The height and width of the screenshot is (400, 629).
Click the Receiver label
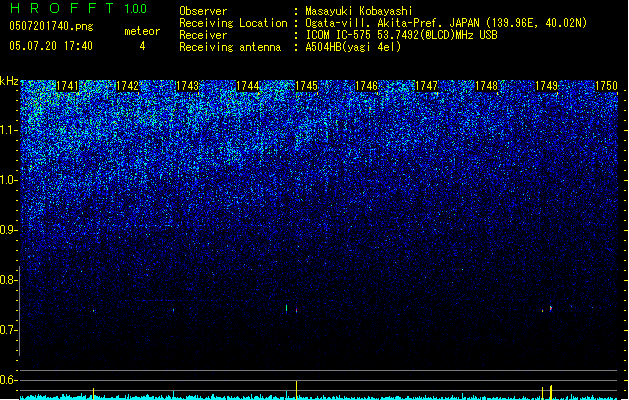pyautogui.click(x=203, y=35)
